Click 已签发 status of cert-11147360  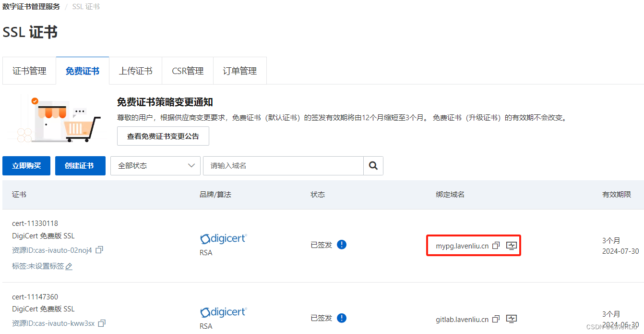pos(321,318)
